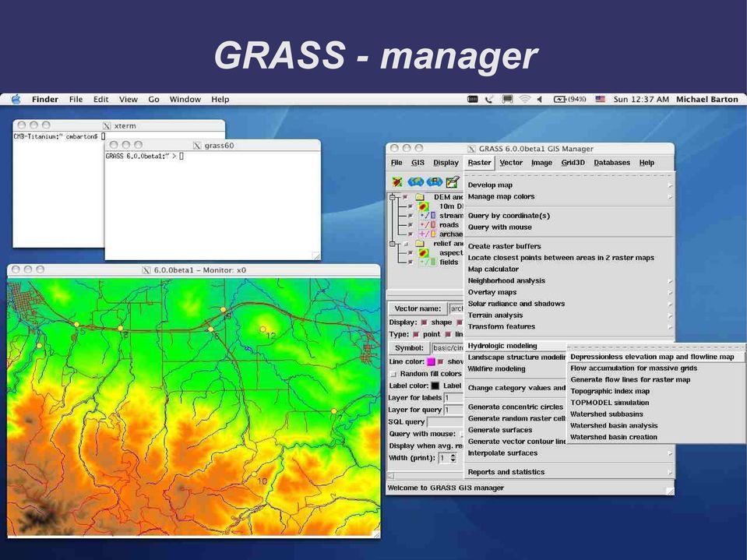Screen dimensions: 747x560
Task: Open the Vector menu in GIS Manager
Action: [x=511, y=162]
